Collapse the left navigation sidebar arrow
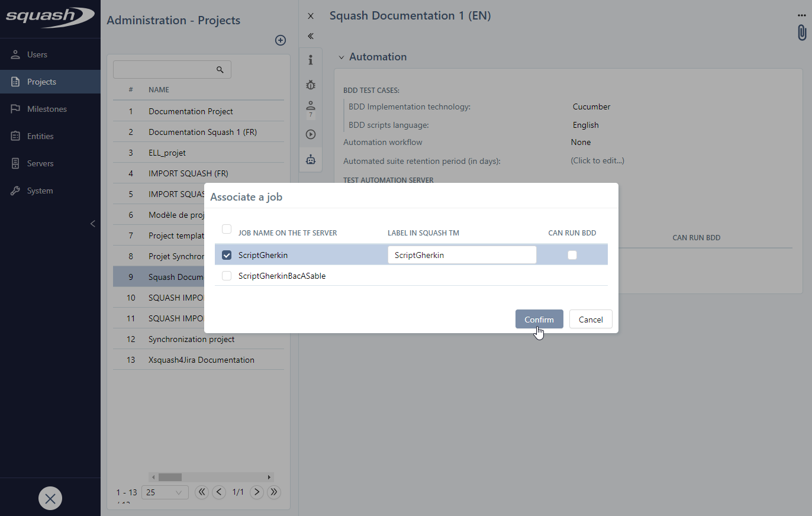The height and width of the screenshot is (516, 812). tap(92, 224)
